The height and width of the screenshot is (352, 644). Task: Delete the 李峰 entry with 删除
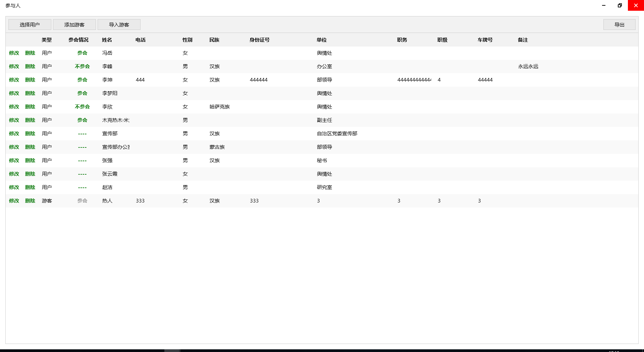point(30,67)
